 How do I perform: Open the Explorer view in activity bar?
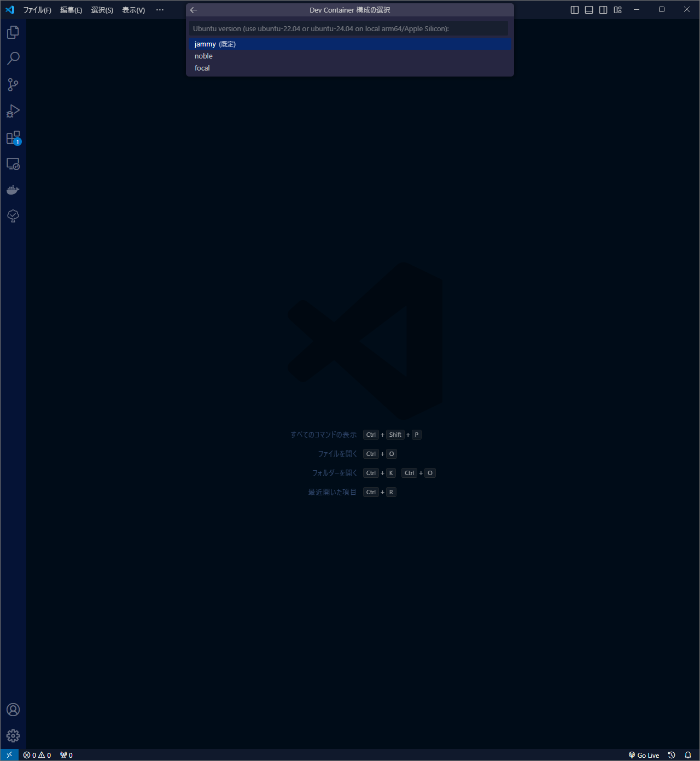click(13, 32)
